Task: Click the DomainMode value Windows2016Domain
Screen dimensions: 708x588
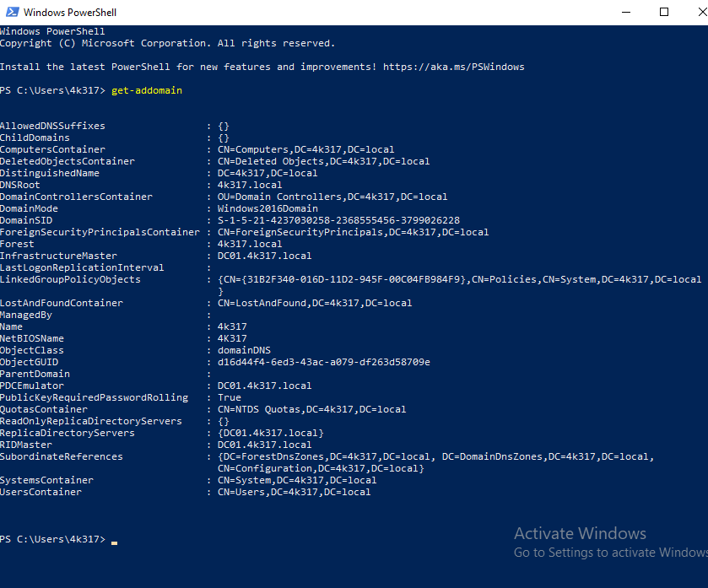Action: (x=268, y=208)
